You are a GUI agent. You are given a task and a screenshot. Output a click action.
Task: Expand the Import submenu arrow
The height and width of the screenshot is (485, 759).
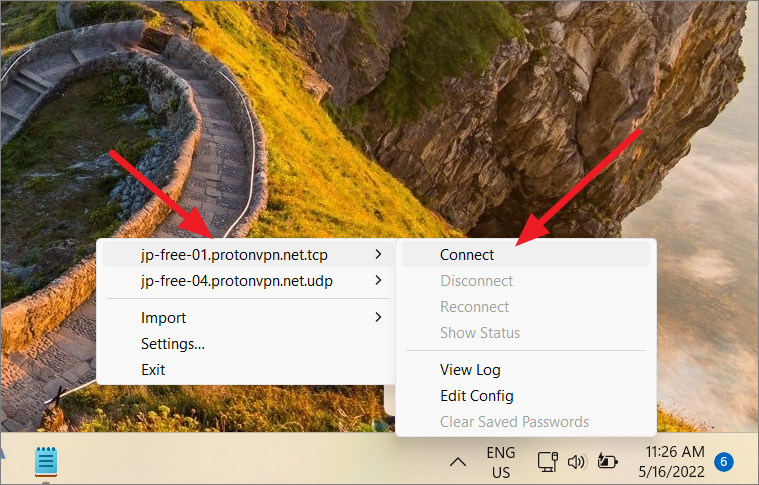[379, 317]
